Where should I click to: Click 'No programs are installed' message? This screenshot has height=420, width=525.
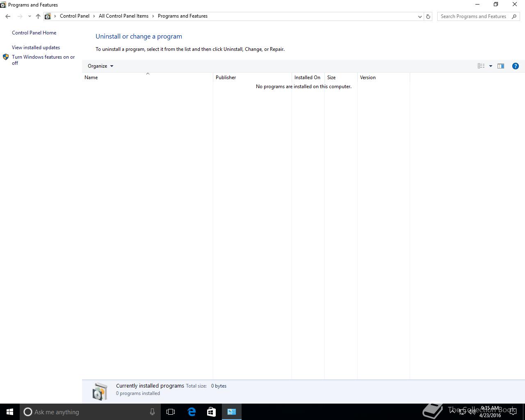pyautogui.click(x=304, y=87)
